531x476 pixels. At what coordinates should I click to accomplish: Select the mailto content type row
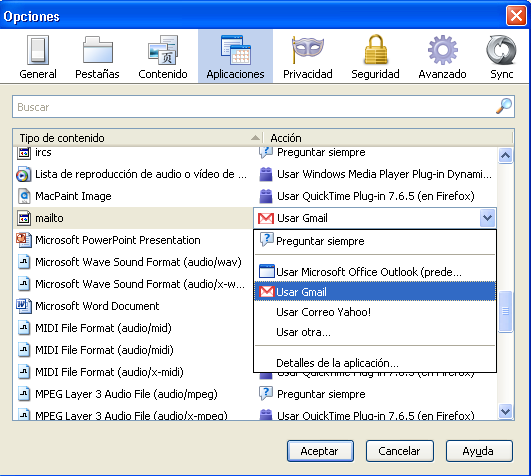[133, 218]
